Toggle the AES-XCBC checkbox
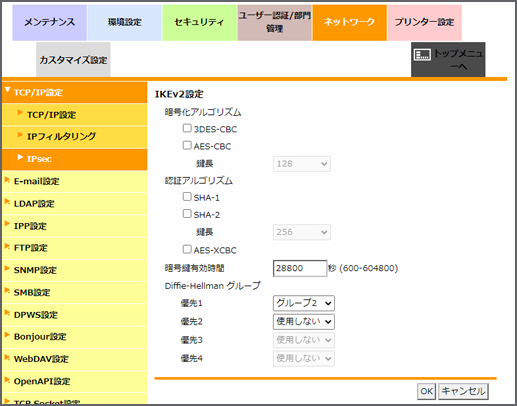The width and height of the screenshot is (517, 406). [187, 249]
